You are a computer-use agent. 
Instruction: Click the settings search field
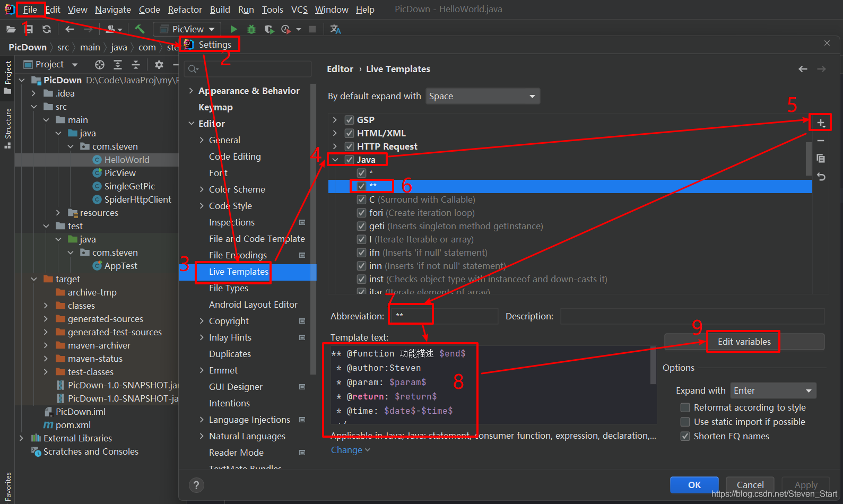click(x=248, y=69)
